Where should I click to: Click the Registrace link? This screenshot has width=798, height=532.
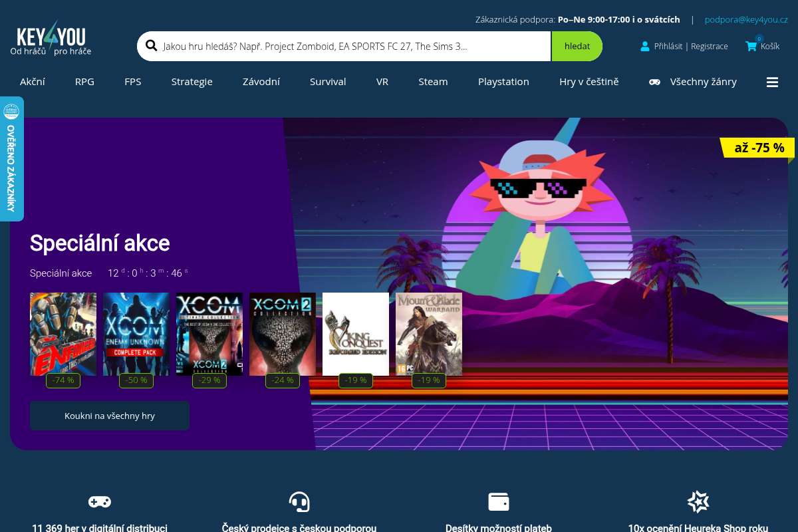pos(710,47)
